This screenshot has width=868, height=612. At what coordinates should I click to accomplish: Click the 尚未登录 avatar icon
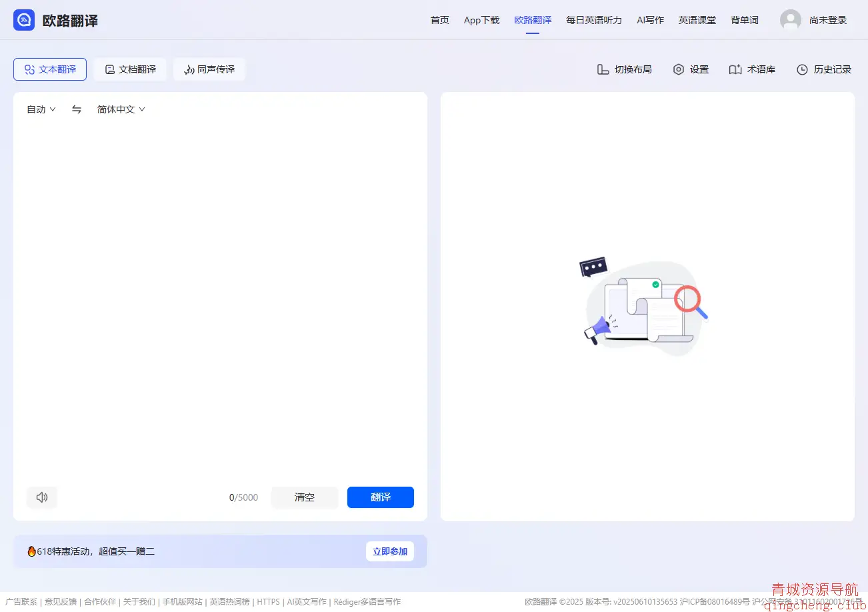[791, 20]
